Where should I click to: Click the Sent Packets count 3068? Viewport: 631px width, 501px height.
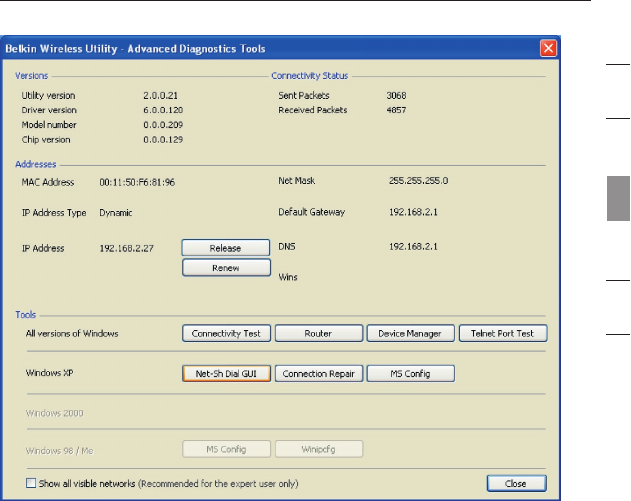point(397,96)
